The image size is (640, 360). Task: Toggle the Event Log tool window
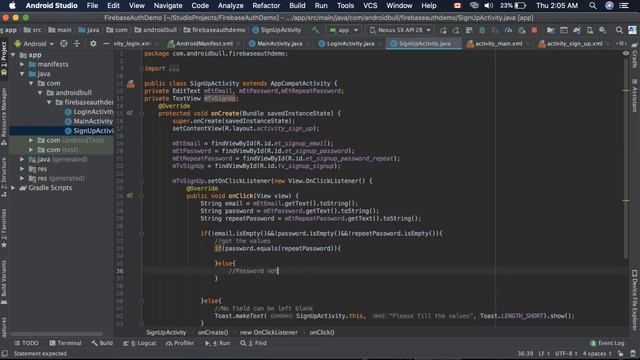pyautogui.click(x=607, y=343)
